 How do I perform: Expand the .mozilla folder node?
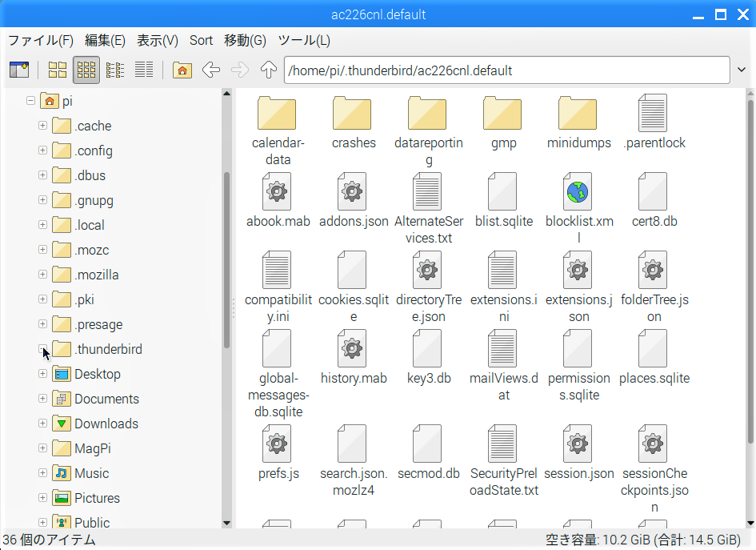[42, 275]
